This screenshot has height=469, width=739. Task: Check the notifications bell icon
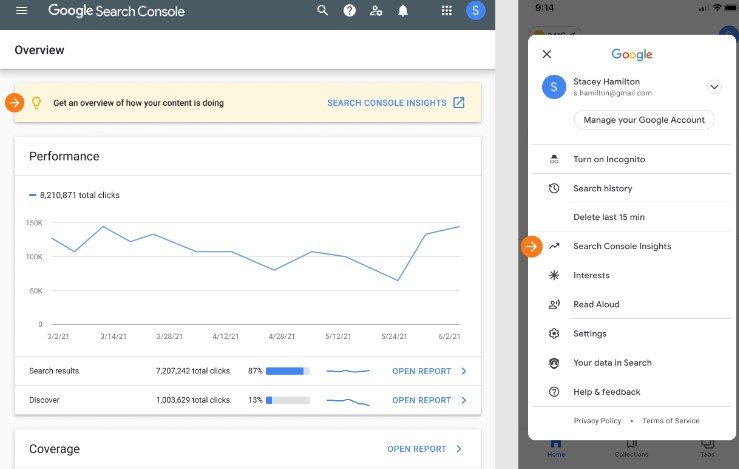(x=403, y=11)
